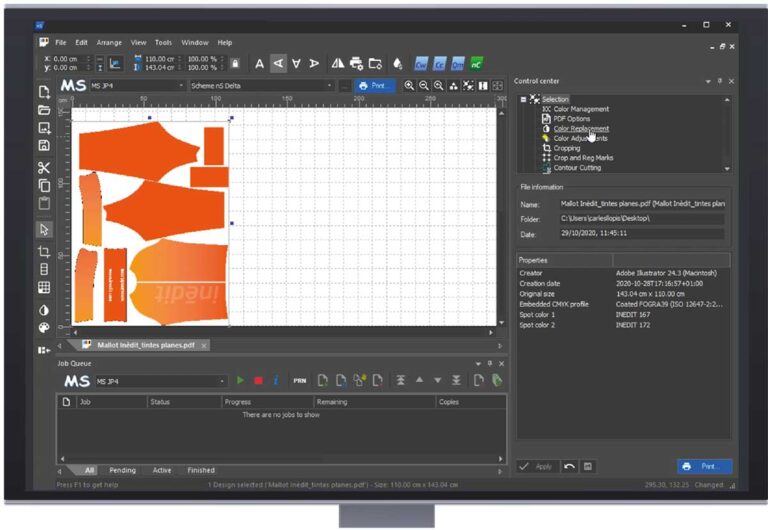Click the zoom in magnifier icon
768x530 pixels.
409,86
